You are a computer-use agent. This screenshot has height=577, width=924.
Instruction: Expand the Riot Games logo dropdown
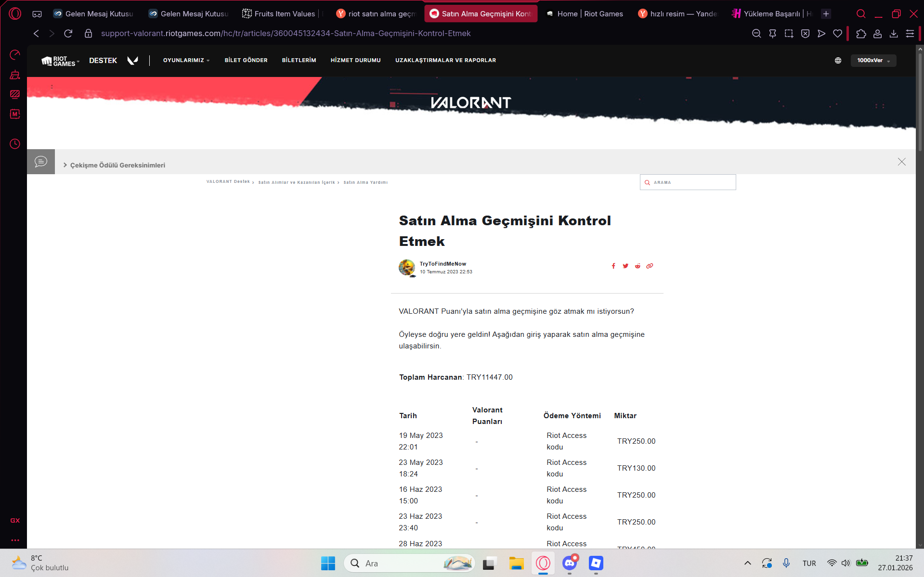[x=60, y=61]
